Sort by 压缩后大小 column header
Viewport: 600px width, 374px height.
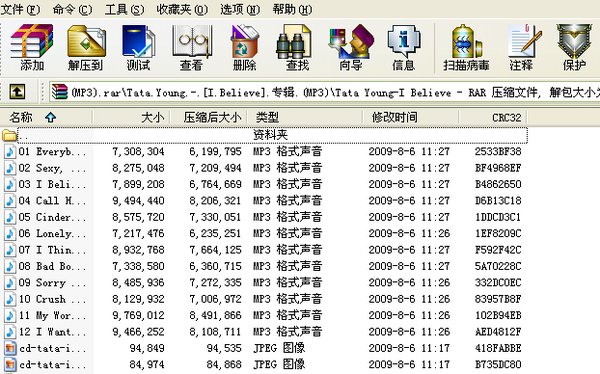coord(209,118)
